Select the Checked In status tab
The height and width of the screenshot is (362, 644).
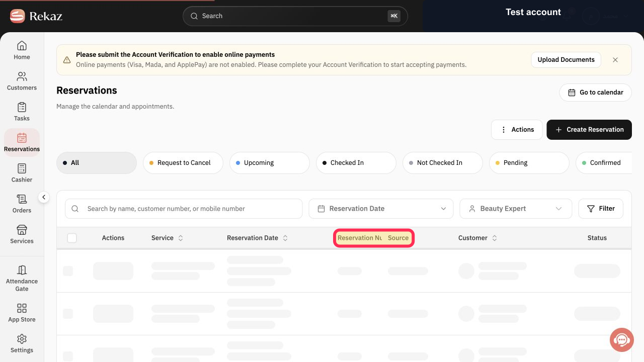coord(356,163)
